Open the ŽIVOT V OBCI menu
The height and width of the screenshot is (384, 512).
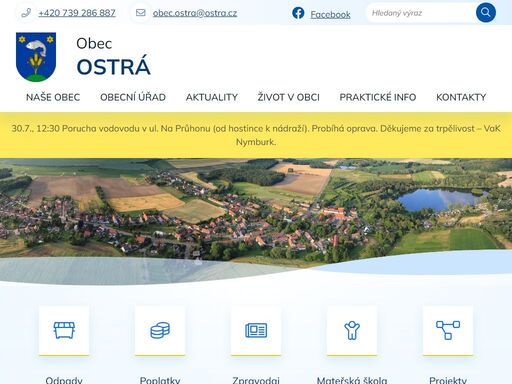pyautogui.click(x=289, y=97)
